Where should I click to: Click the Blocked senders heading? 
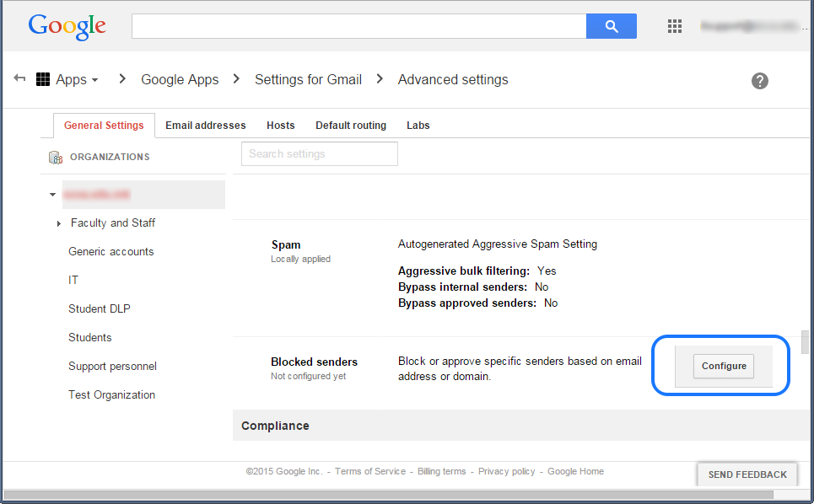(x=314, y=362)
